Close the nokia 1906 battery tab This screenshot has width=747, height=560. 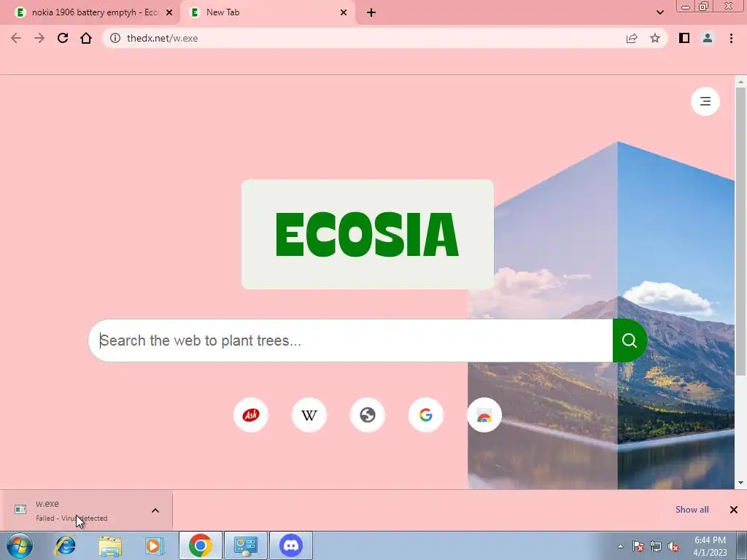(169, 12)
